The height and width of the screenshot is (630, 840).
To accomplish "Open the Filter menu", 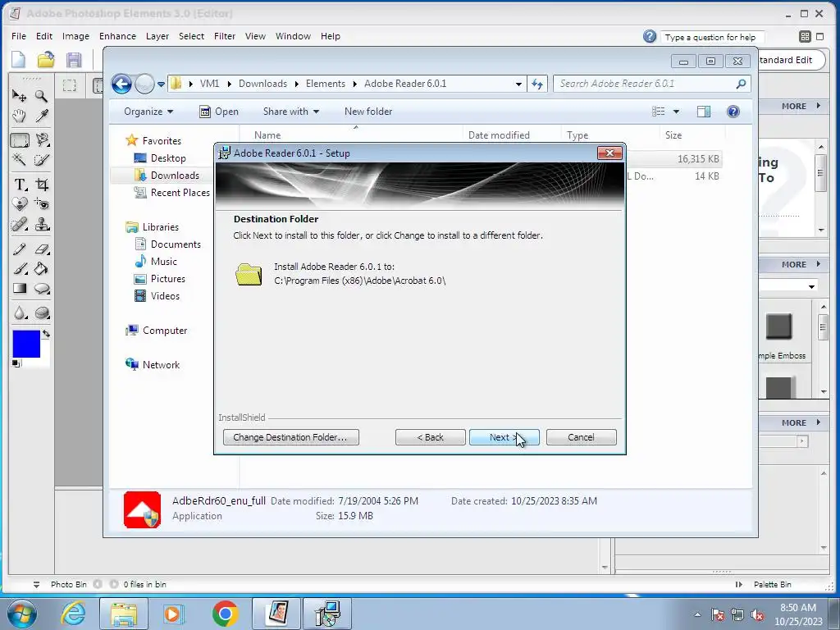I will [x=225, y=36].
